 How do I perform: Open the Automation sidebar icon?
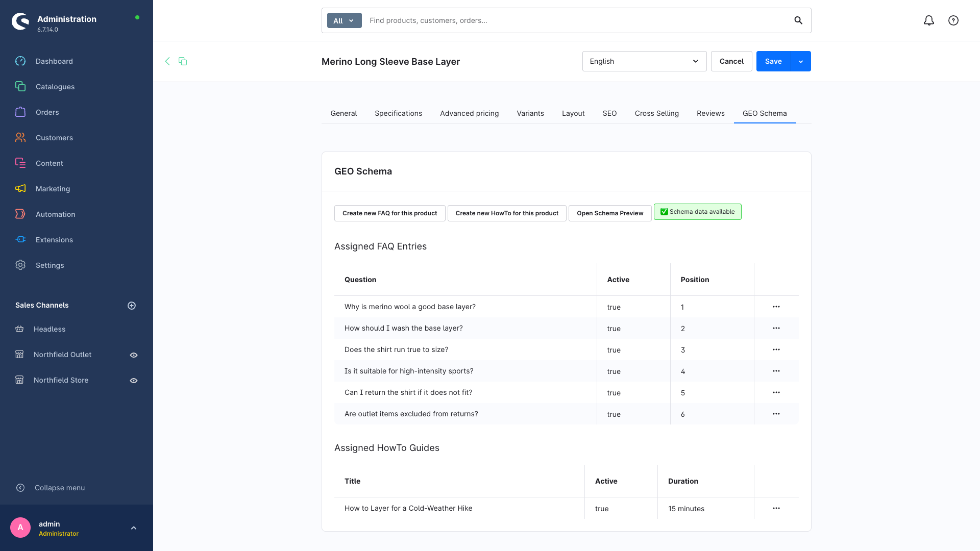point(20,214)
